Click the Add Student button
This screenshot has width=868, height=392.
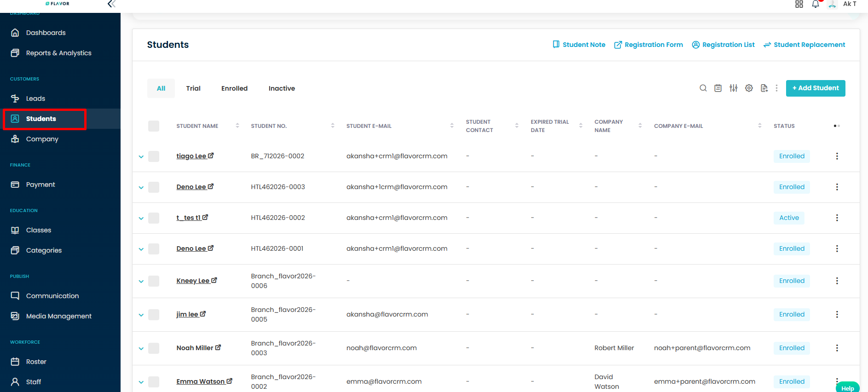click(x=816, y=88)
